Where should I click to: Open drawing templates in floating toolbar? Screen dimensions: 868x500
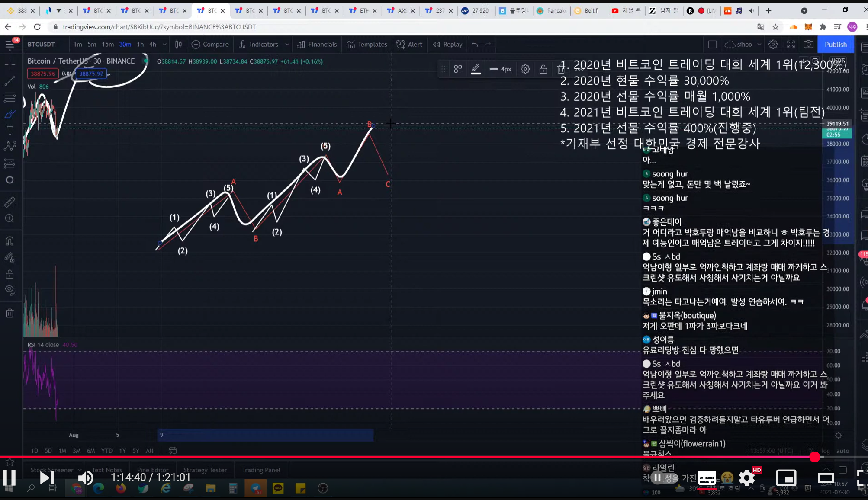tap(458, 69)
